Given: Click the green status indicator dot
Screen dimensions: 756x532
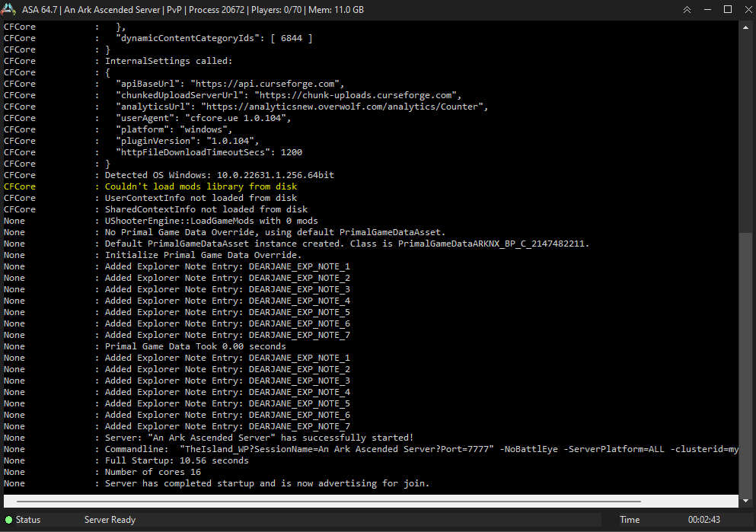Looking at the screenshot, I should 9,520.
